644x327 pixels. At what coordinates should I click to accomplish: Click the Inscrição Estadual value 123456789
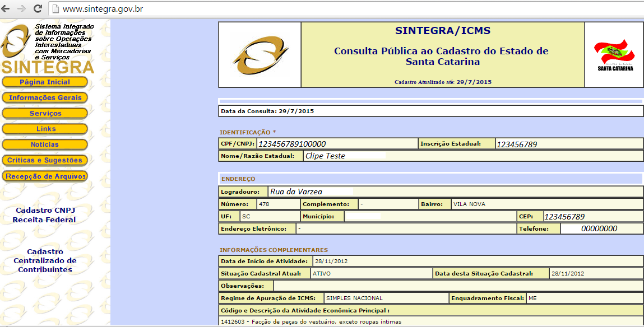click(x=517, y=144)
